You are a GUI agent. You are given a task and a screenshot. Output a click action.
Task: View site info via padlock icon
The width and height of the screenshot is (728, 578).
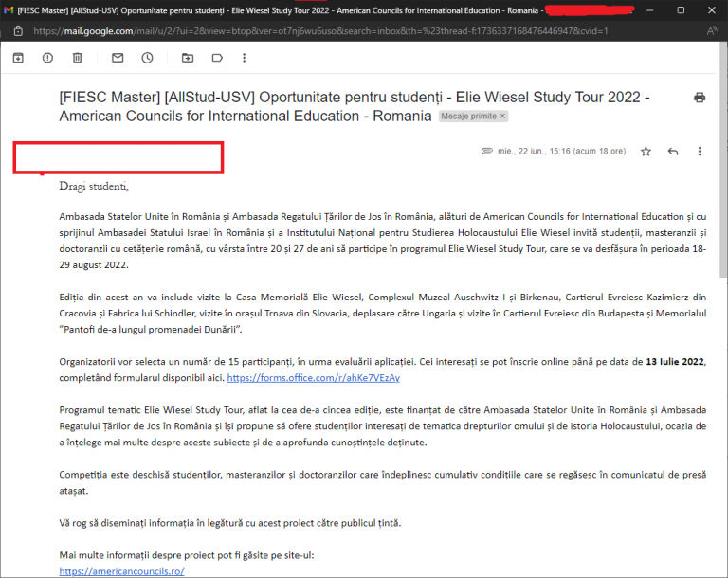click(x=18, y=30)
